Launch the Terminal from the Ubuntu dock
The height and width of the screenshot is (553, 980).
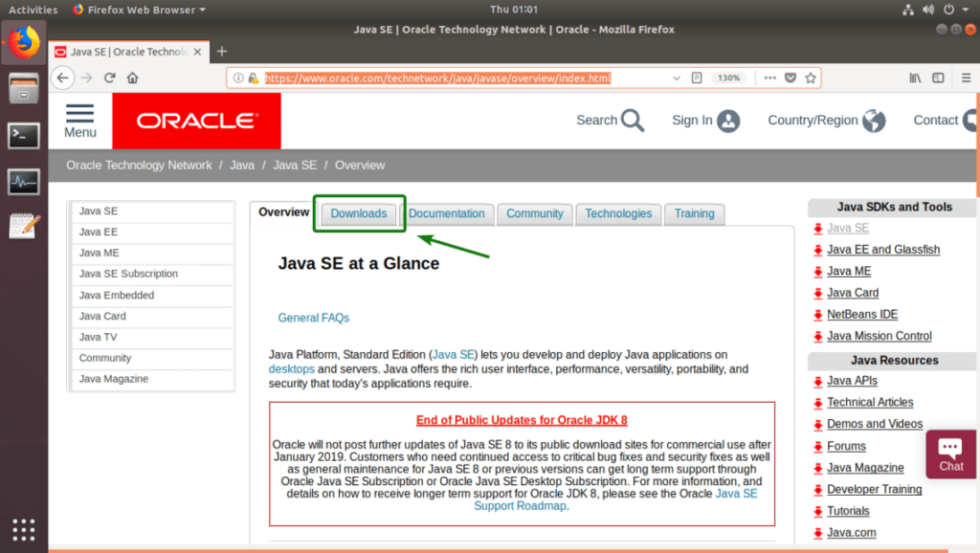[22, 135]
